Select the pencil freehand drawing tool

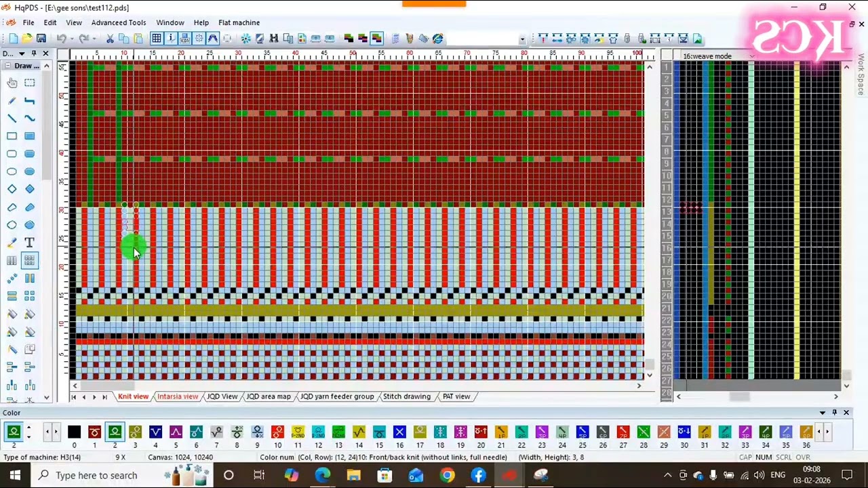point(12,100)
